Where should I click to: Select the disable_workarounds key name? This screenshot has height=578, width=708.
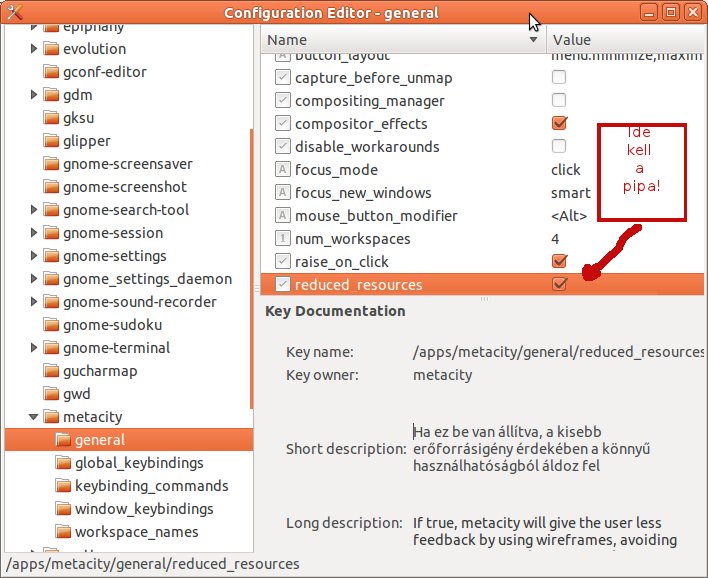click(x=367, y=147)
